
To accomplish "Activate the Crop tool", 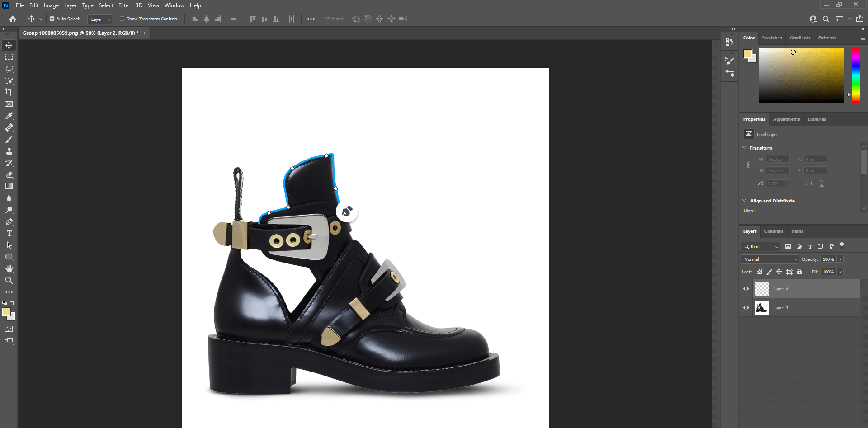I will click(9, 92).
